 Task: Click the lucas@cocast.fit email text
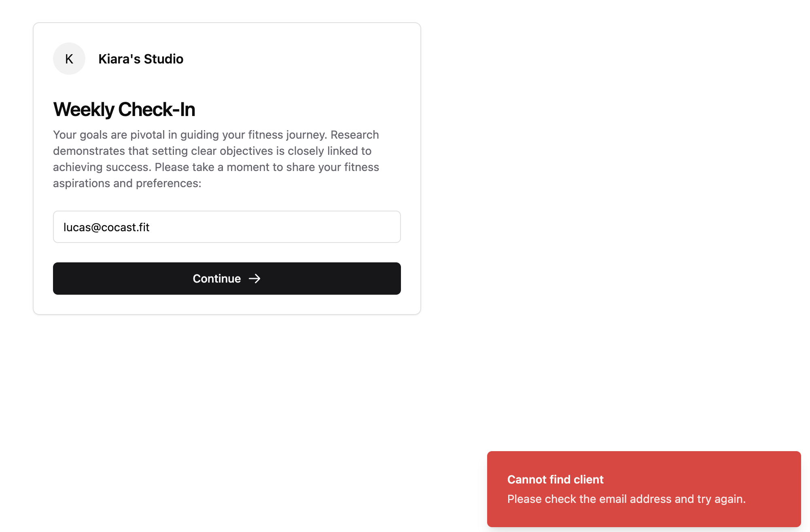[x=106, y=227]
